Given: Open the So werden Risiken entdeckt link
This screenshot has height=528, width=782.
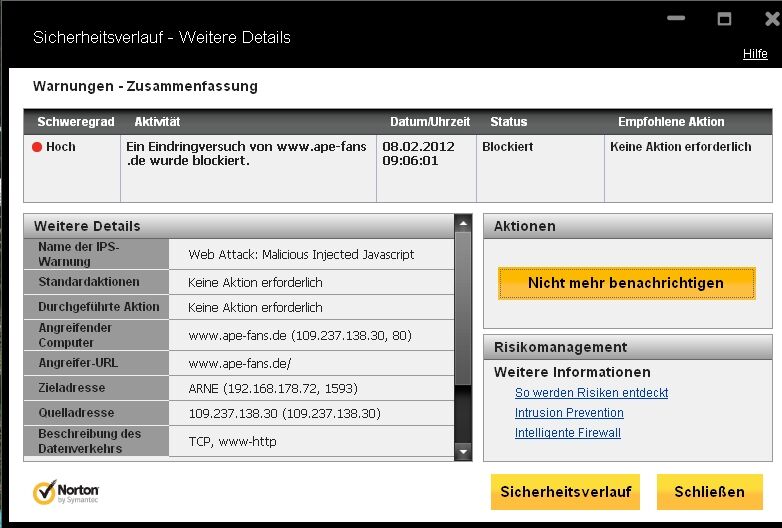Looking at the screenshot, I should (x=591, y=393).
